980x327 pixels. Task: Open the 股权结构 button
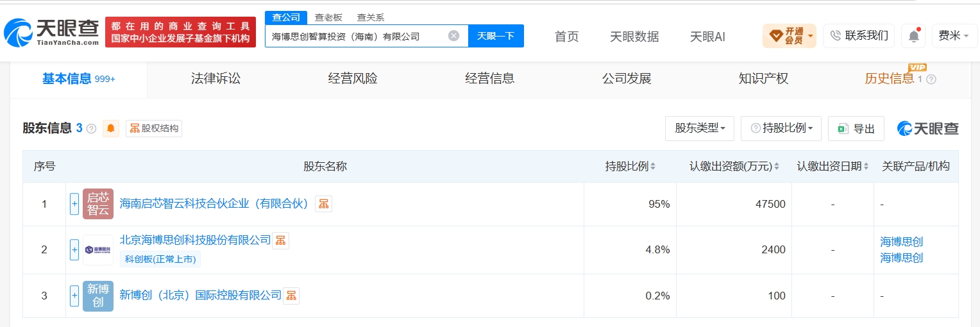[x=154, y=128]
